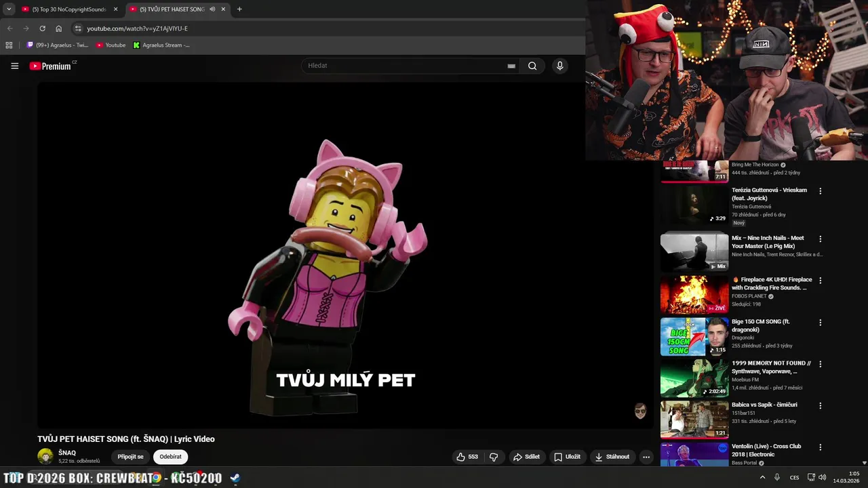Open Fireplace 4K UHD live thumbnail

694,294
